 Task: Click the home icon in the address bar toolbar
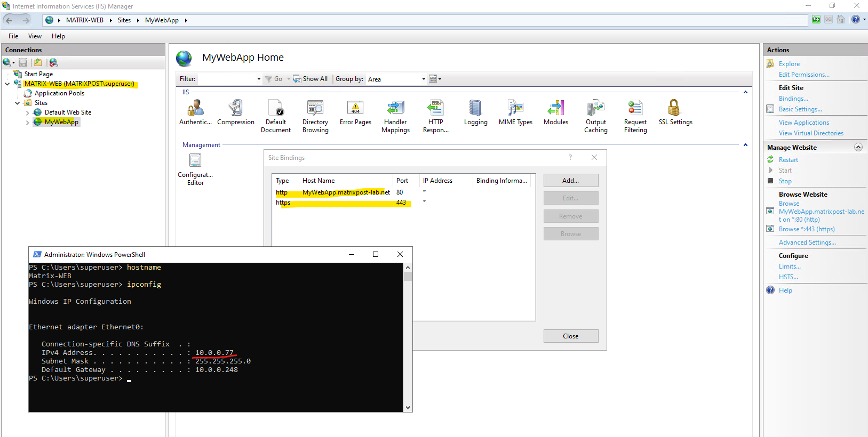pos(841,20)
